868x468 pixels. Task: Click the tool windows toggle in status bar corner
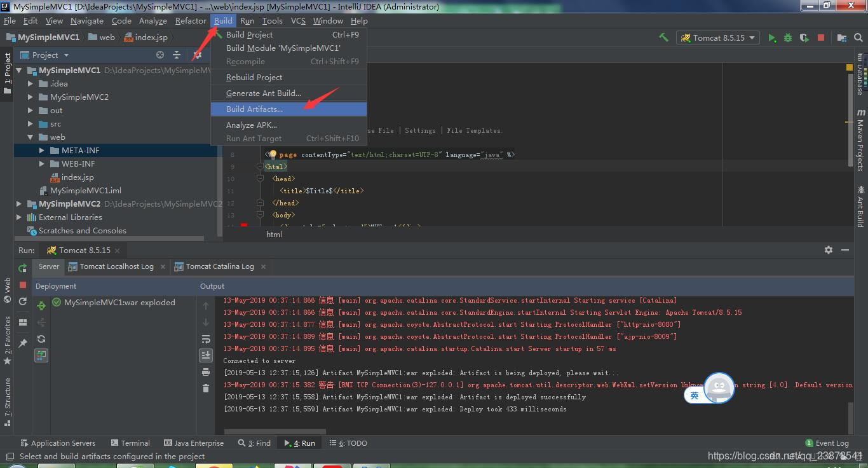tap(9, 456)
